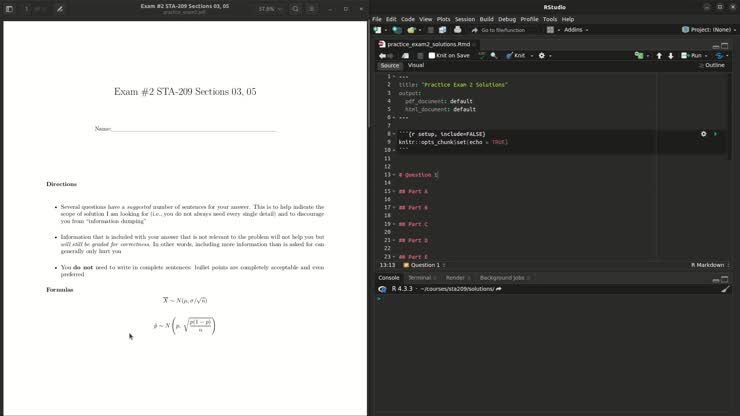View current working directory arrow icon
Image resolution: width=740 pixels, height=416 pixels.
499,289
